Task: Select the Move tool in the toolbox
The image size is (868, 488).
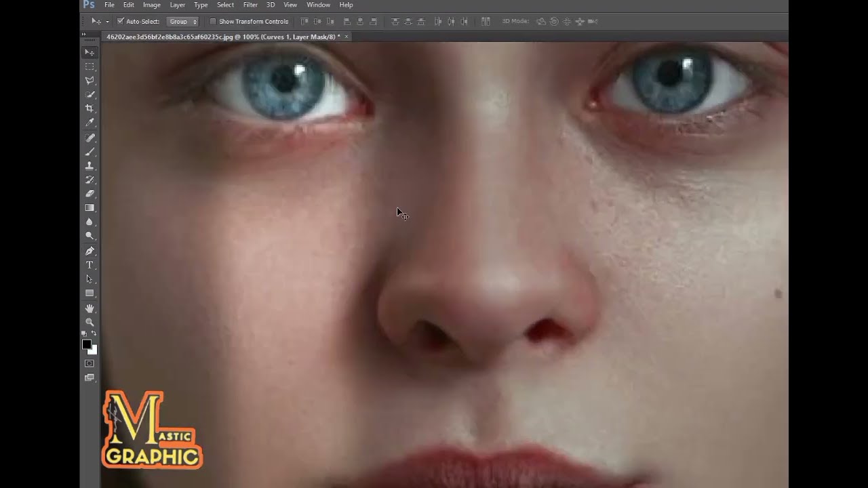Action: pos(90,52)
